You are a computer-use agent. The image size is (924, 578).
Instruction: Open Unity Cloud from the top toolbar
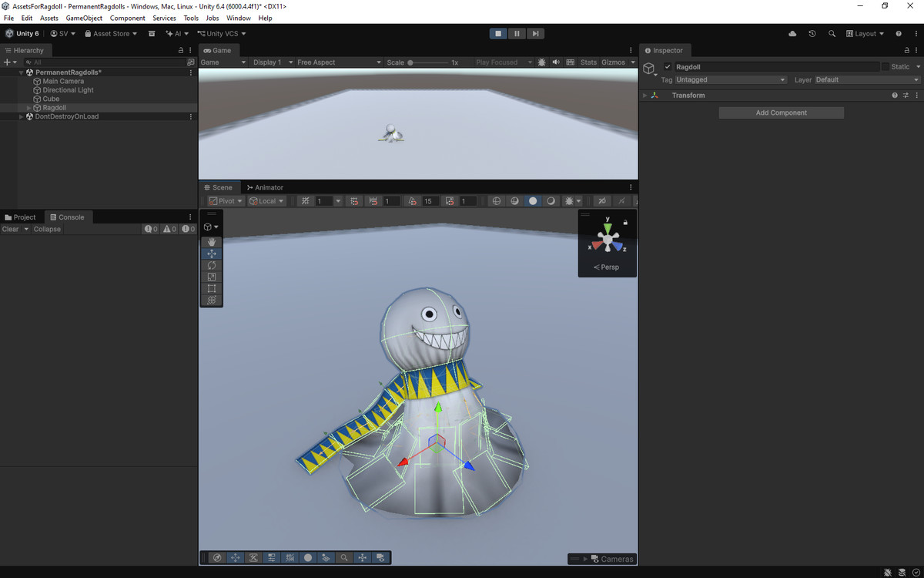(793, 34)
